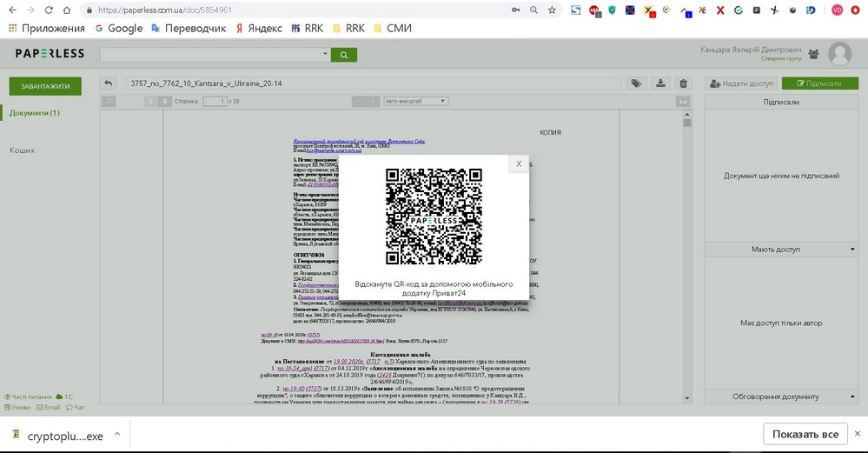Expand the Обговорення документу panel arrow
This screenshot has height=453, width=868.
[852, 396]
